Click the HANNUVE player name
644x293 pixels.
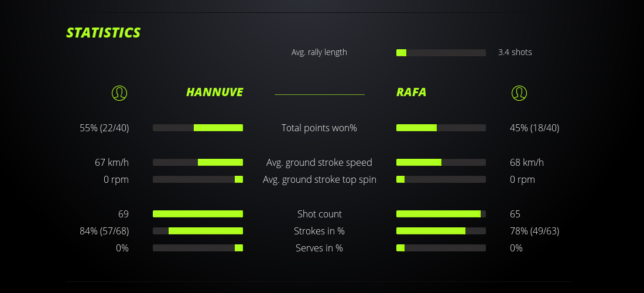pos(214,92)
